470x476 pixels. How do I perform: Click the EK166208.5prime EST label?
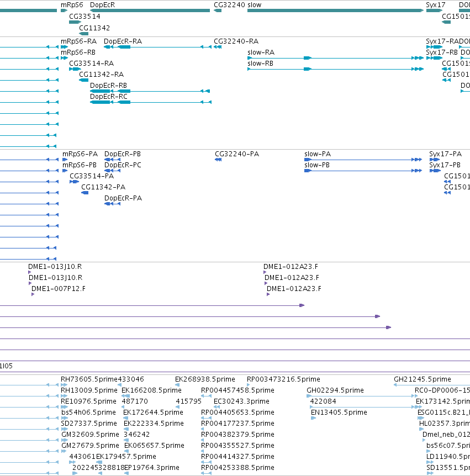tap(151, 390)
